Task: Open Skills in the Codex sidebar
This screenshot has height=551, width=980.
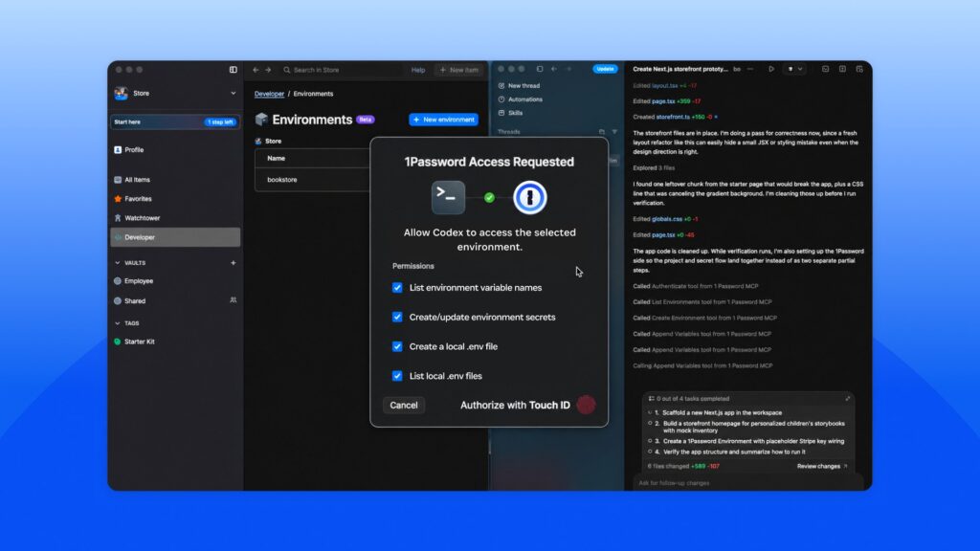Action: [x=510, y=113]
